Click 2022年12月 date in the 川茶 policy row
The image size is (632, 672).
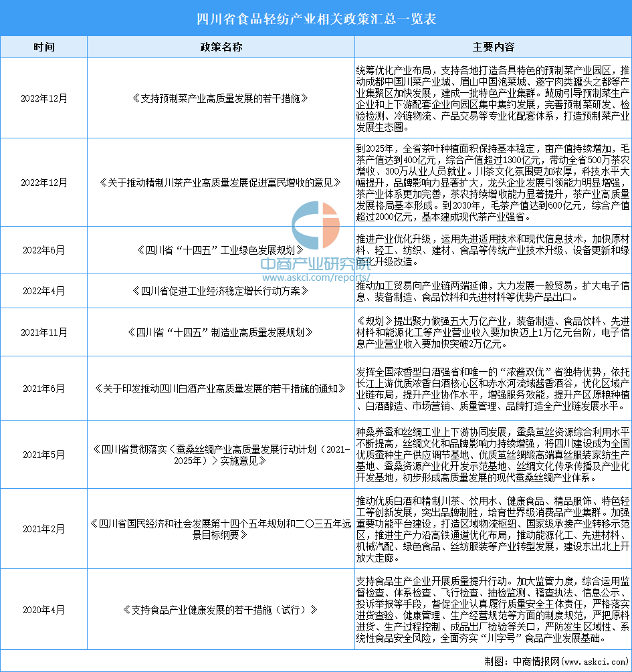pyautogui.click(x=43, y=183)
